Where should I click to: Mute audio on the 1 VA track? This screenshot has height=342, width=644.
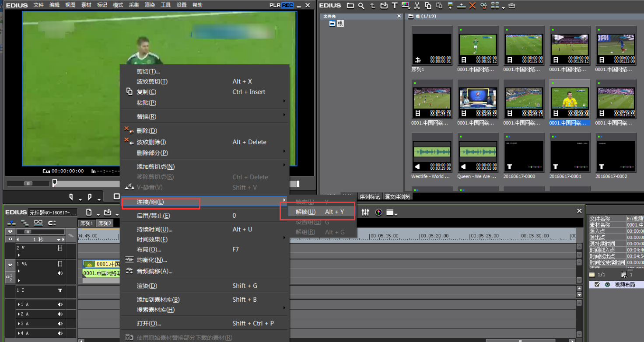pyautogui.click(x=60, y=273)
